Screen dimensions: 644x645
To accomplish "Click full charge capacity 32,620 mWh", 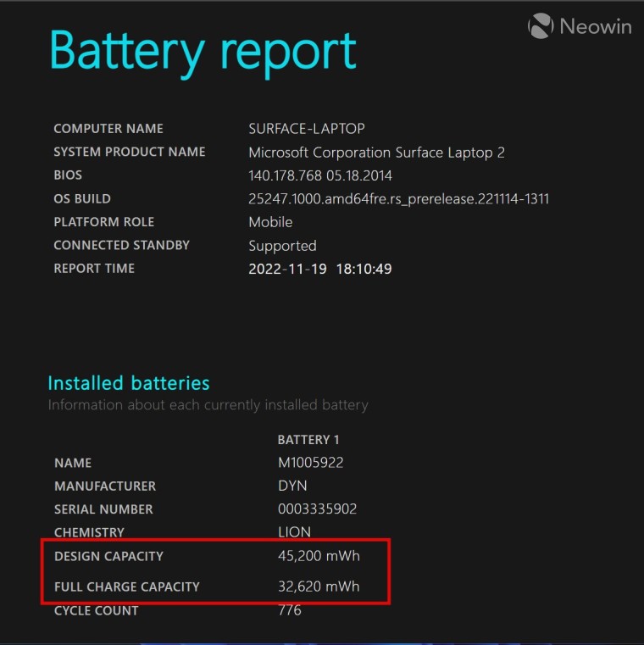I will pyautogui.click(x=319, y=587).
